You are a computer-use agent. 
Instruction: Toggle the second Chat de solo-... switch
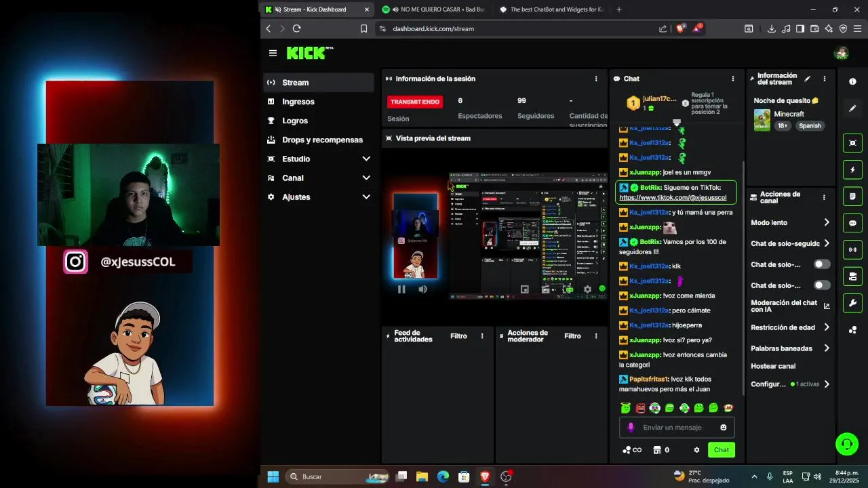tap(822, 285)
